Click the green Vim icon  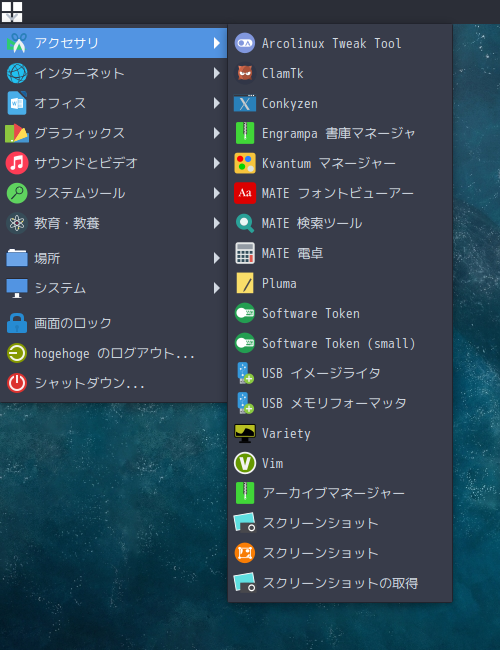(x=245, y=463)
